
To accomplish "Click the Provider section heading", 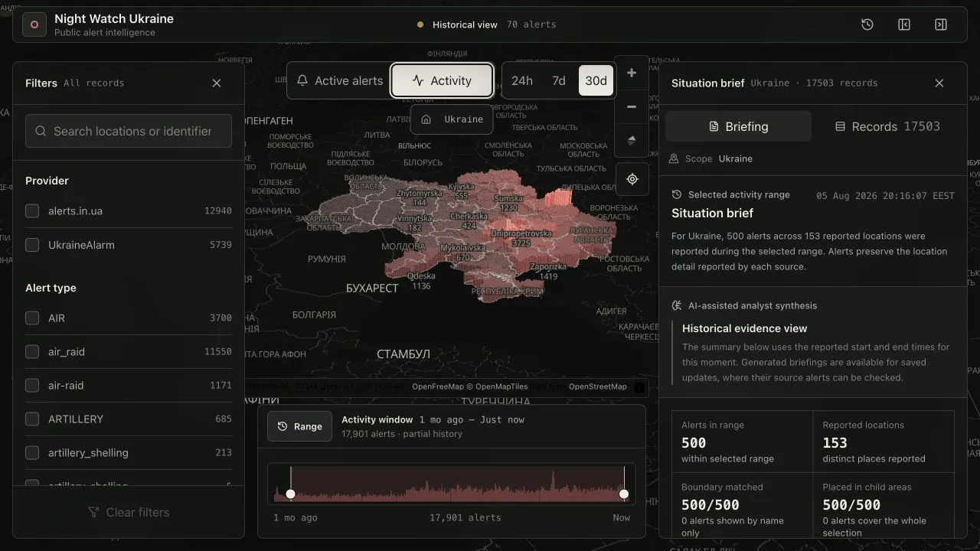I will tap(47, 181).
